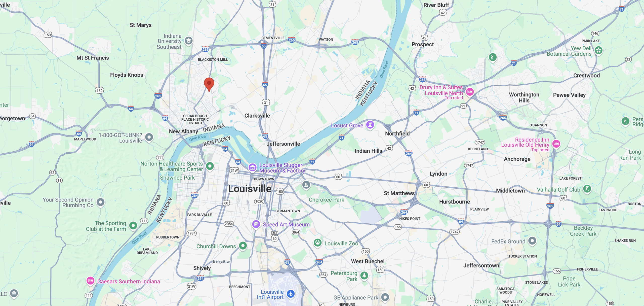Viewport: 644px width, 306px height.
Task: Click the Indiana University Southeast graduation icon
Action: click(188, 41)
